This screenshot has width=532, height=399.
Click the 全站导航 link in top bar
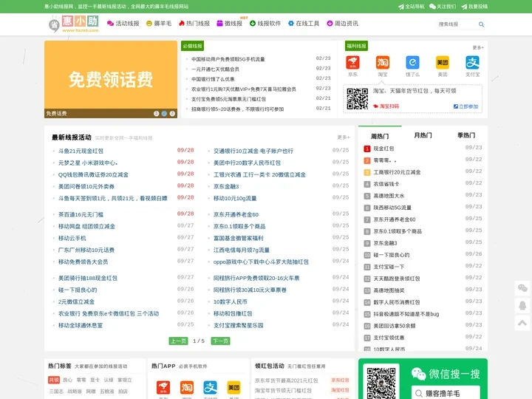(x=412, y=7)
